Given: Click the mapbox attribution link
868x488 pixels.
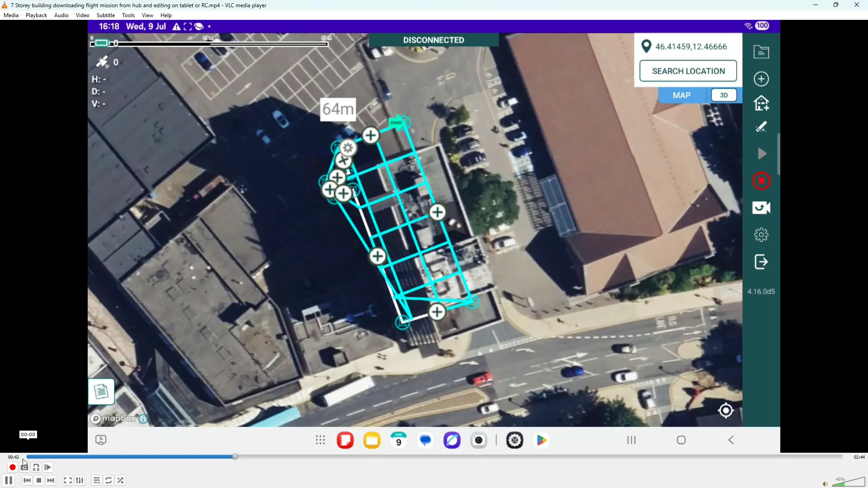Looking at the screenshot, I should [113, 419].
